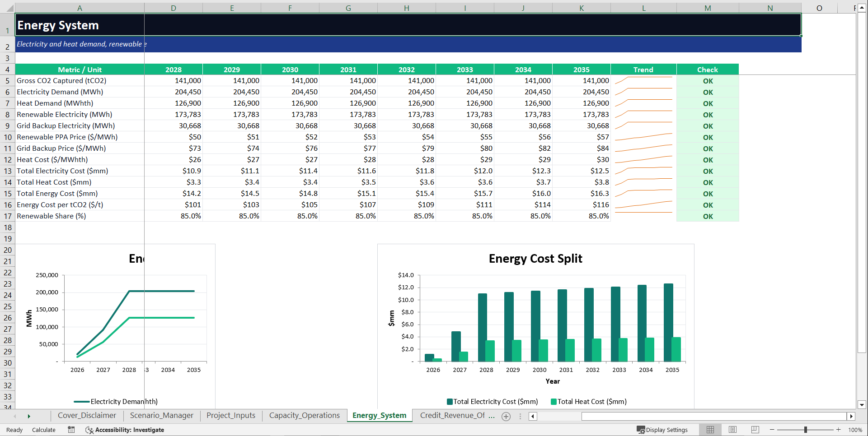868x436 pixels.
Task: Switch to Page Layout view icon
Action: click(x=732, y=430)
